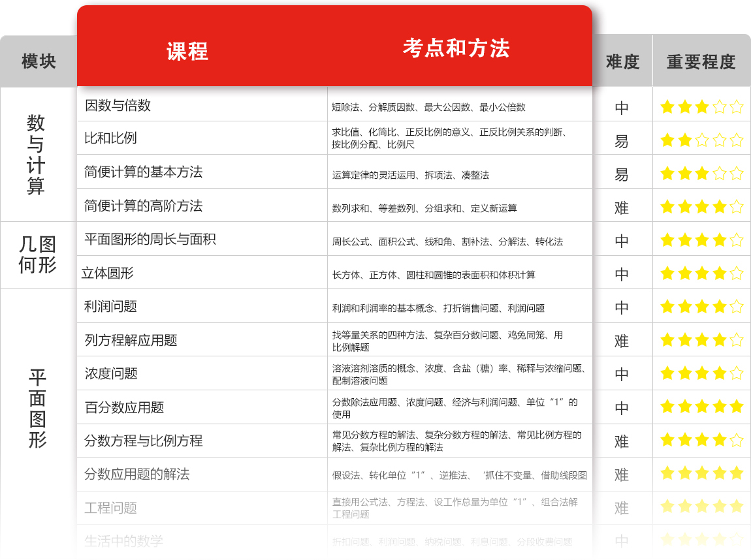Click difficulty 难 in 分数应用题的解法 row
751x560 pixels.
[x=622, y=474]
